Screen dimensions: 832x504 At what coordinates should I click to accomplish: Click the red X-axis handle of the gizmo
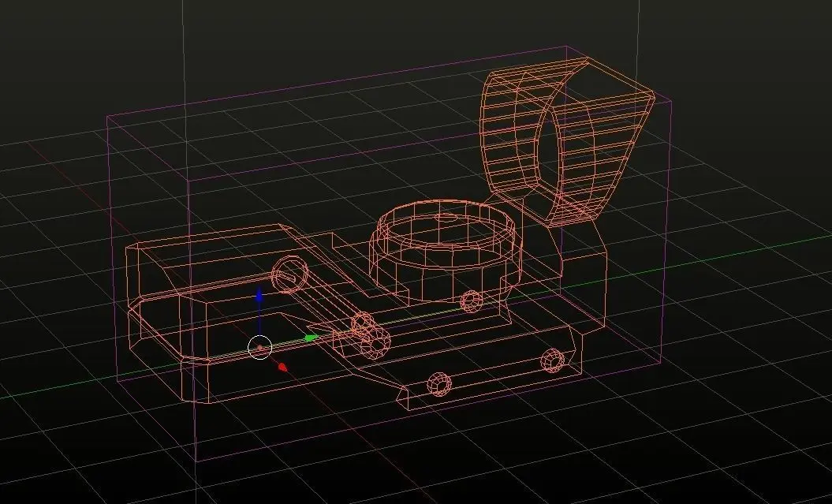click(x=283, y=367)
